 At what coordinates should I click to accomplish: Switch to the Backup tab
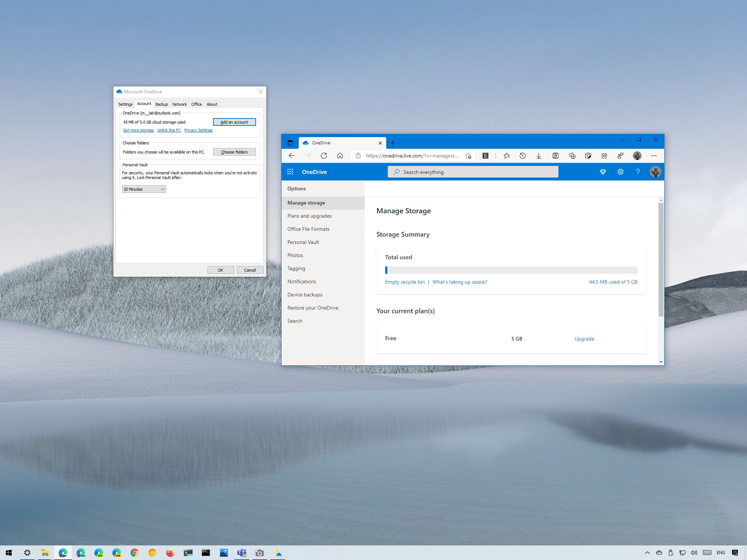[161, 104]
